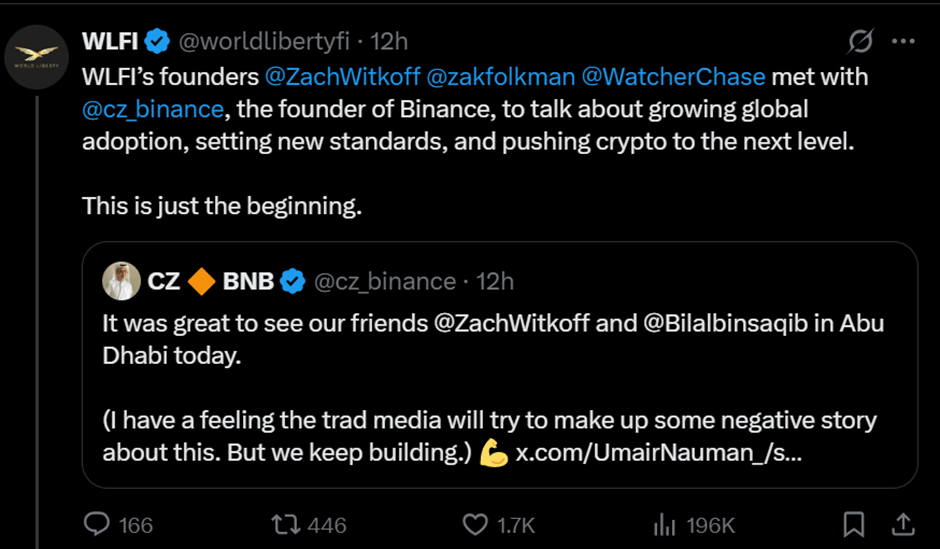The height and width of the screenshot is (549, 940).
Task: Open WLFI profile avatar
Action: pyautogui.click(x=37, y=60)
